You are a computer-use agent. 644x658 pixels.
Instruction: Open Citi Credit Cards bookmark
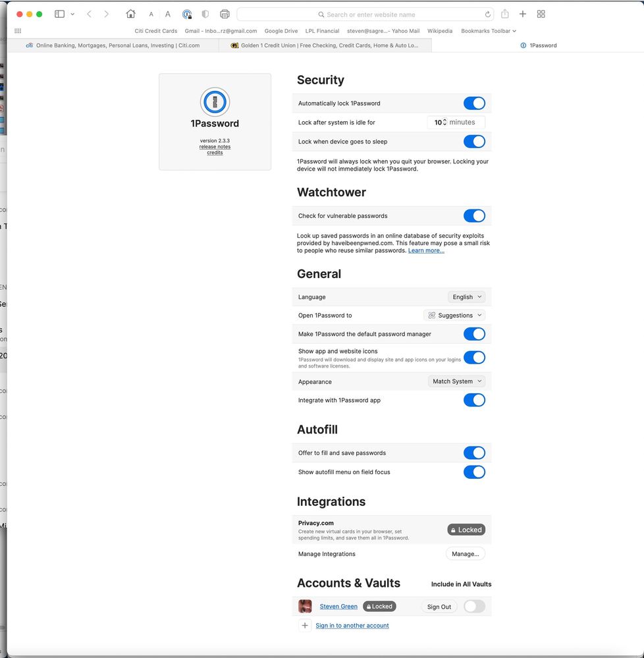(155, 31)
